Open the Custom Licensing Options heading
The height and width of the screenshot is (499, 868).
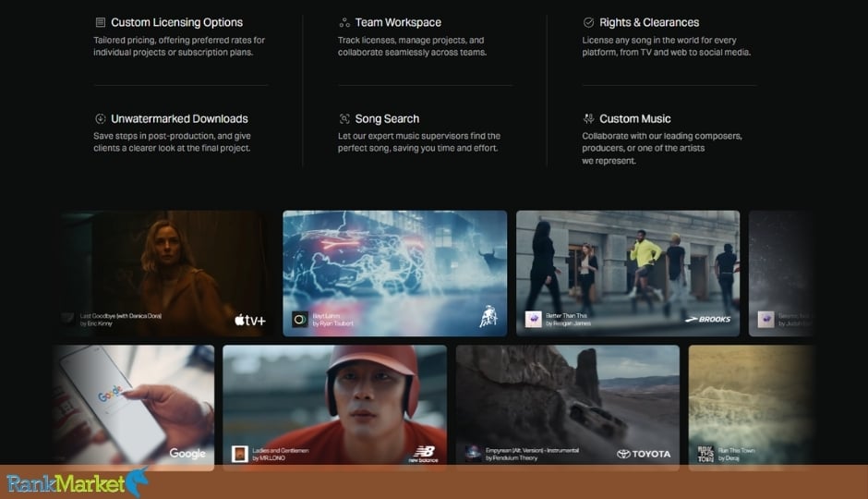click(x=176, y=23)
